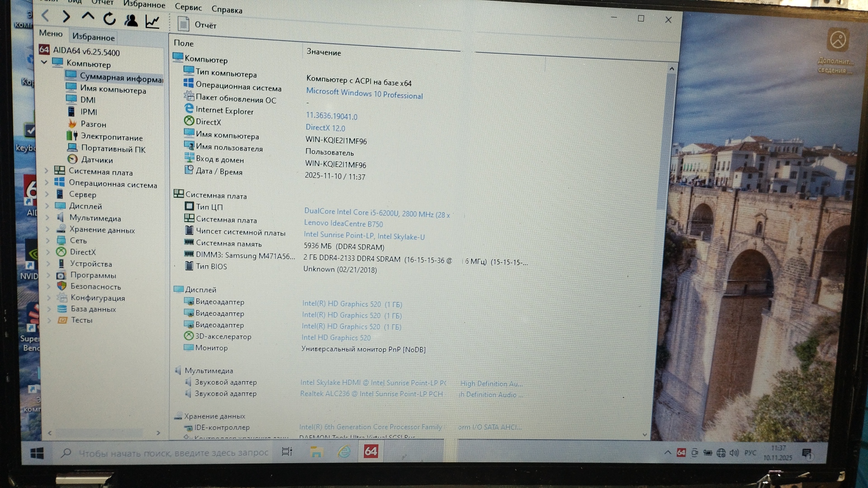Open AIDA64 icon in taskbar
Image resolution: width=868 pixels, height=488 pixels.
(371, 451)
